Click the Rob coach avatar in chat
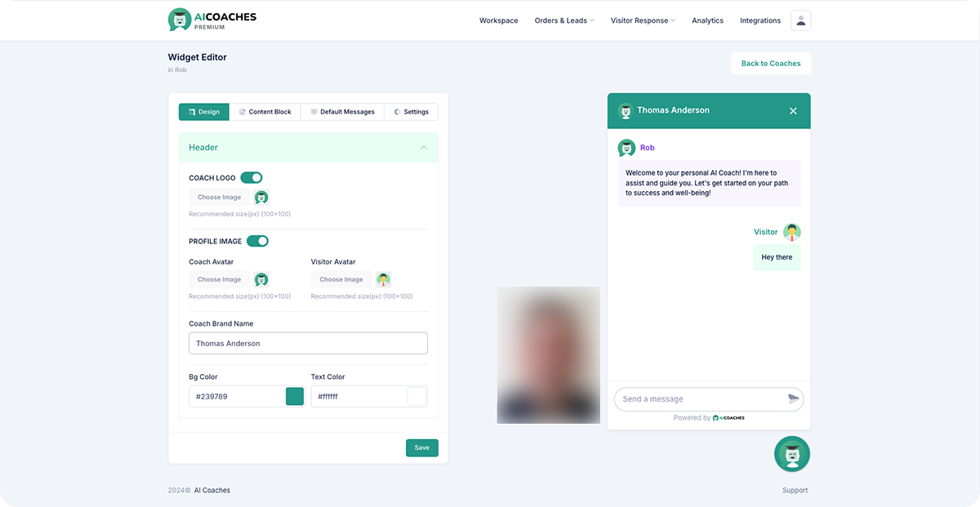Viewport: 980px width, 507px height. coord(626,148)
